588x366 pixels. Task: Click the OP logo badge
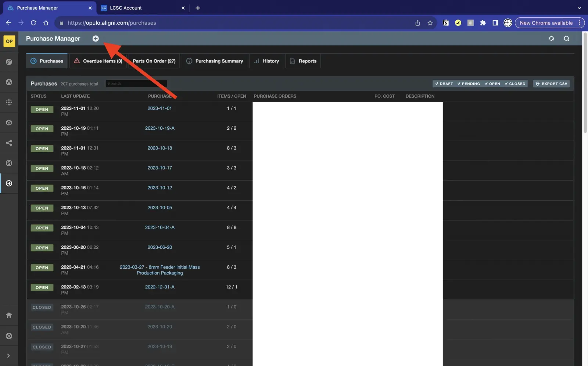(9, 41)
